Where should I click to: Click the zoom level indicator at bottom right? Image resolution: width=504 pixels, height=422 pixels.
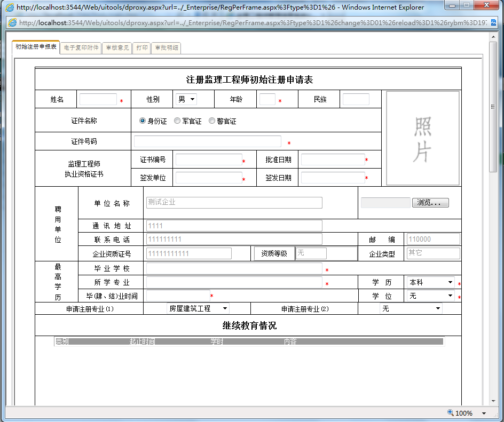[465, 412]
